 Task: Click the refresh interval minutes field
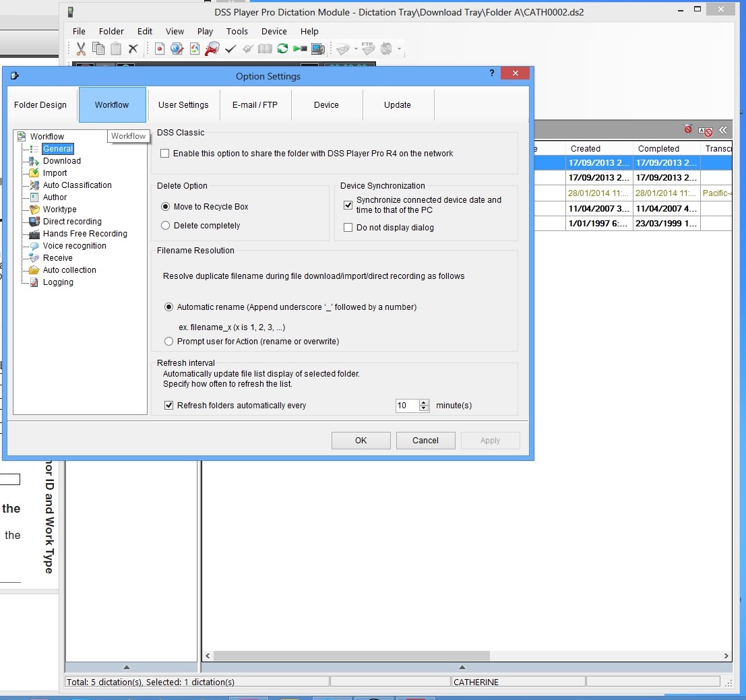point(407,405)
